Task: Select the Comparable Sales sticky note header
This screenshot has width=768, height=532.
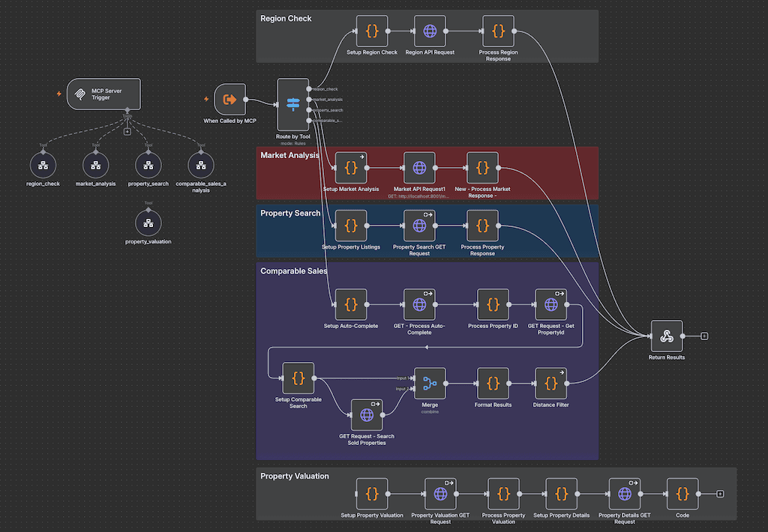Action: pos(293,271)
